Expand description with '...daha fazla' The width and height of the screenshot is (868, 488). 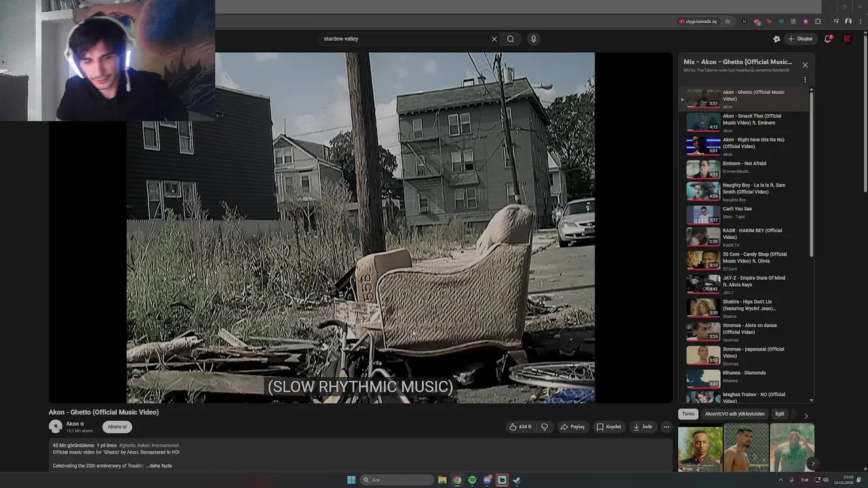point(159,466)
